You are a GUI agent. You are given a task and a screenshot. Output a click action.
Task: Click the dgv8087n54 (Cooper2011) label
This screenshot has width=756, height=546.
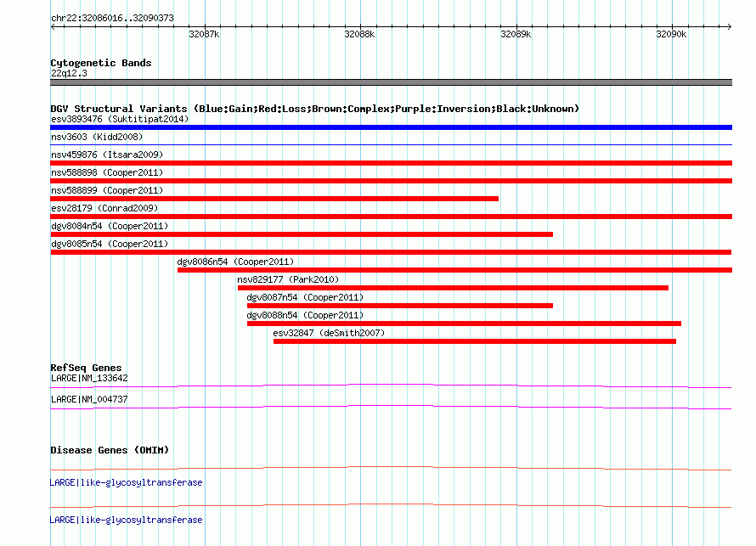click(x=305, y=297)
